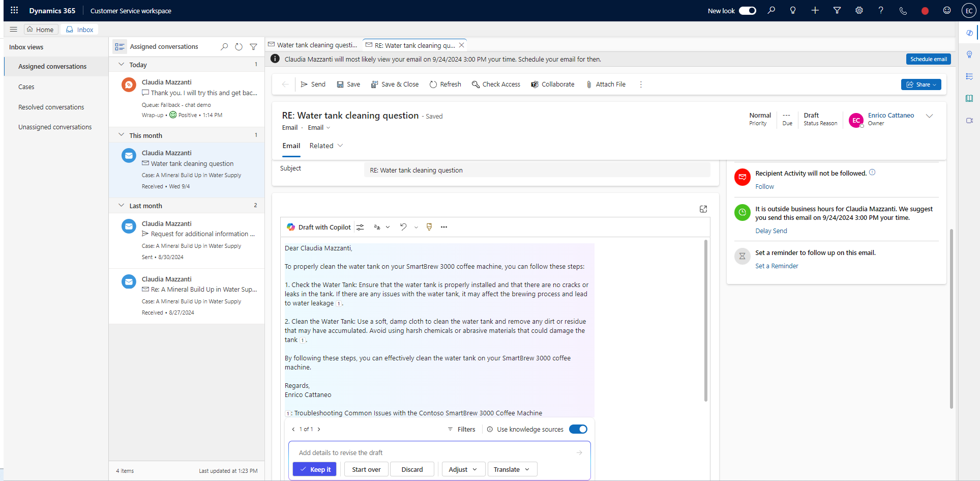Start a phone call from the top navigation
This screenshot has height=481, width=980.
coord(904,10)
